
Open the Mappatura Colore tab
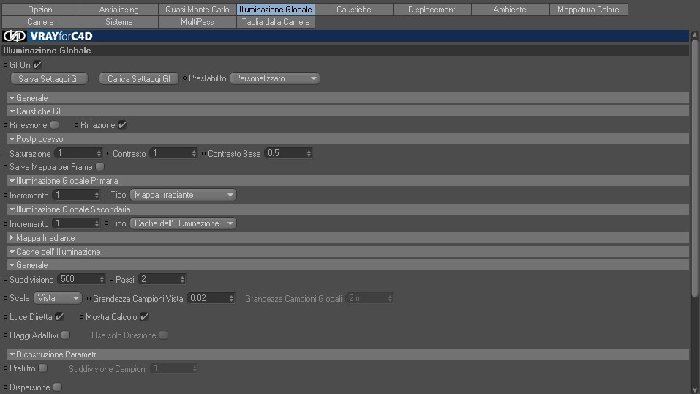tap(588, 9)
